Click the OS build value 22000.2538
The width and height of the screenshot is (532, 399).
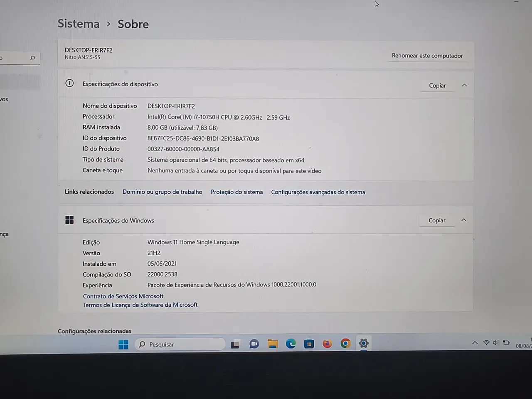coord(163,274)
